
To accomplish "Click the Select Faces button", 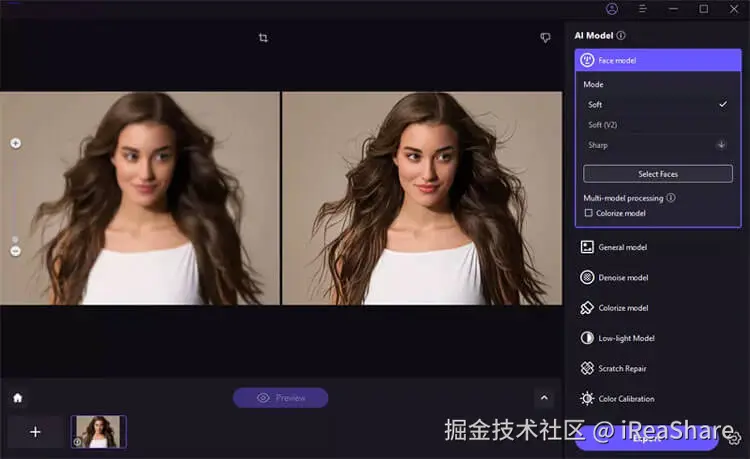I will (658, 174).
